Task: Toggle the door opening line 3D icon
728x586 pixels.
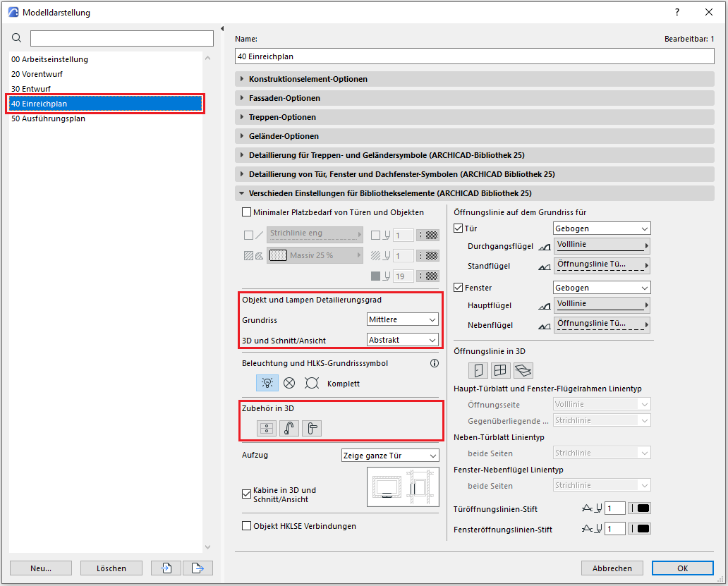Action: [478, 370]
